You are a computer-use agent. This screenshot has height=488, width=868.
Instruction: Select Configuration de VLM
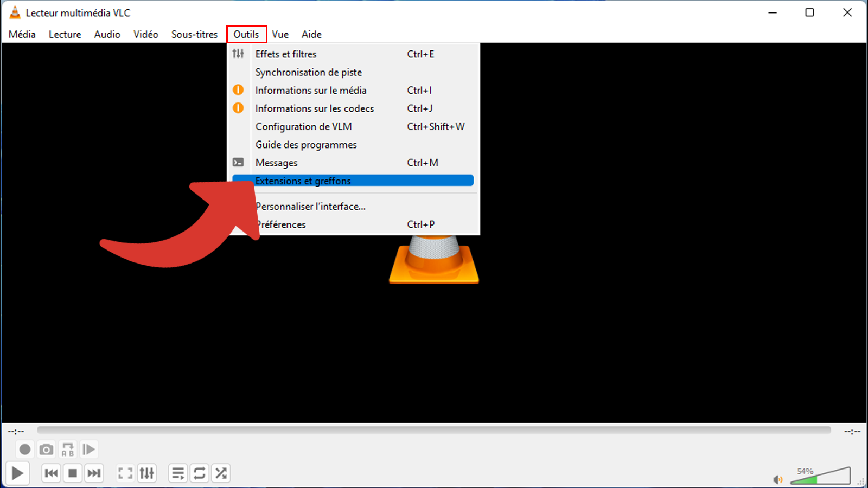pos(353,126)
